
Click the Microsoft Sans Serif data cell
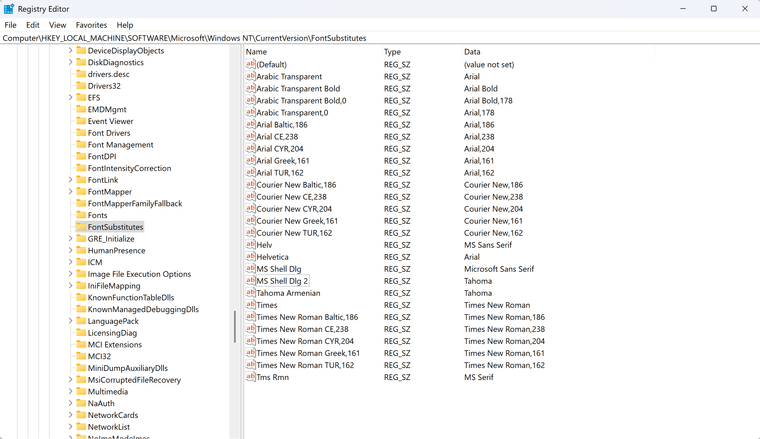tap(499, 269)
